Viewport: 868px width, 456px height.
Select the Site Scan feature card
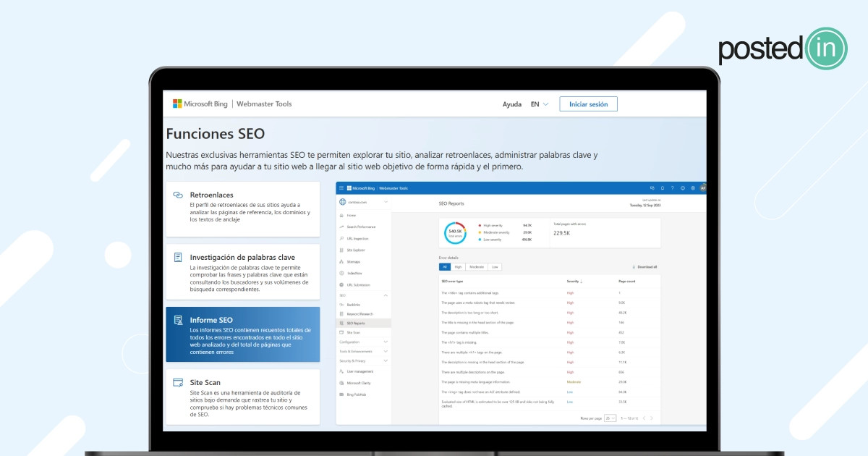[x=242, y=397]
